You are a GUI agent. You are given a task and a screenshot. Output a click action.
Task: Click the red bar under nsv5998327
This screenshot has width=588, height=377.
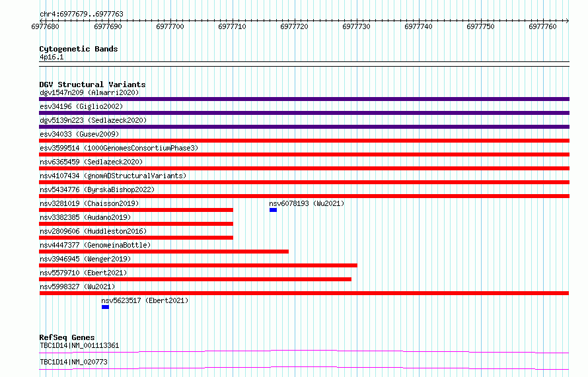pos(304,293)
